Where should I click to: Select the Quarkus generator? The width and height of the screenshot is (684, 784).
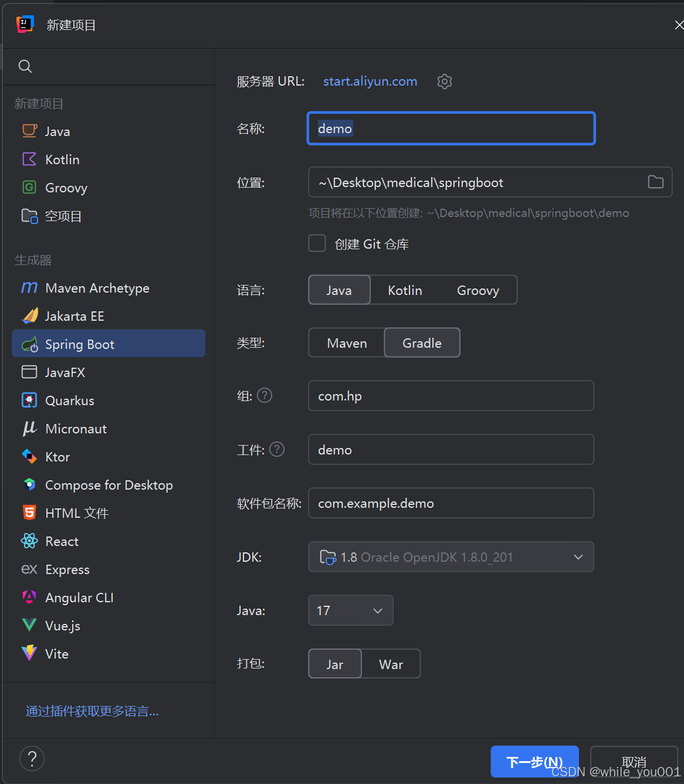point(109,401)
